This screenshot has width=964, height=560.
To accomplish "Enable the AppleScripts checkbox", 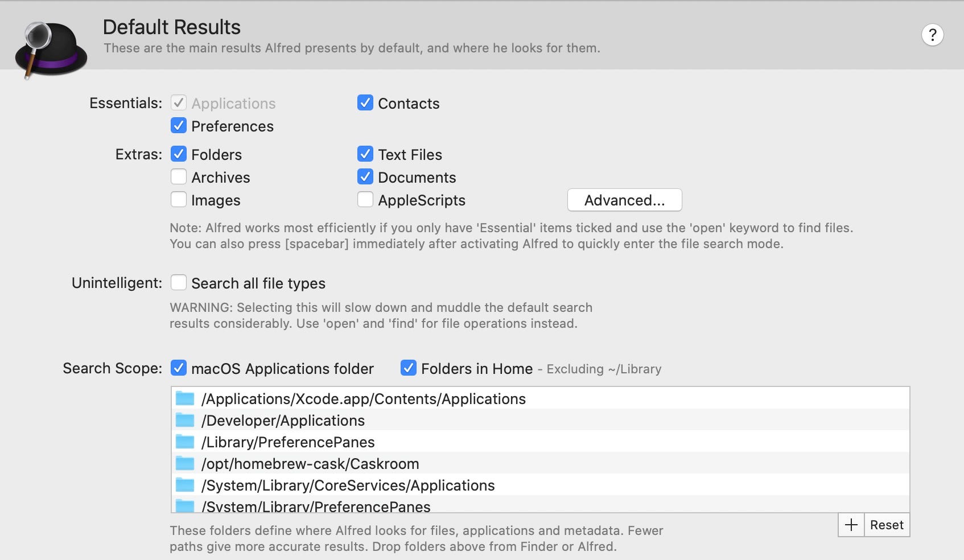I will point(365,200).
